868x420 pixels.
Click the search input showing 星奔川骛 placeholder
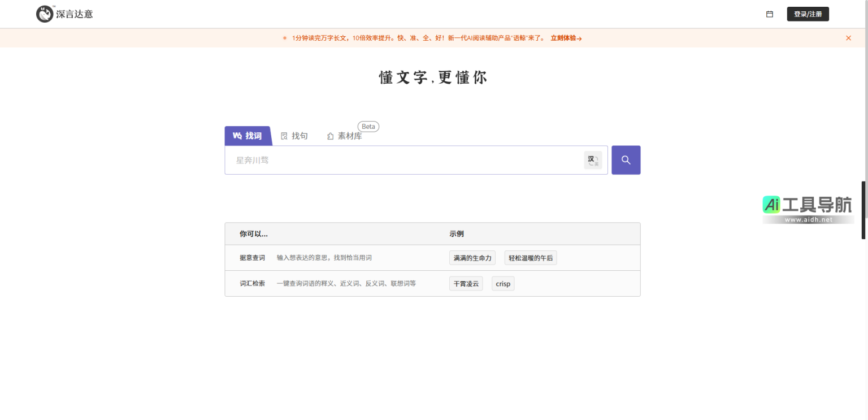point(396,160)
